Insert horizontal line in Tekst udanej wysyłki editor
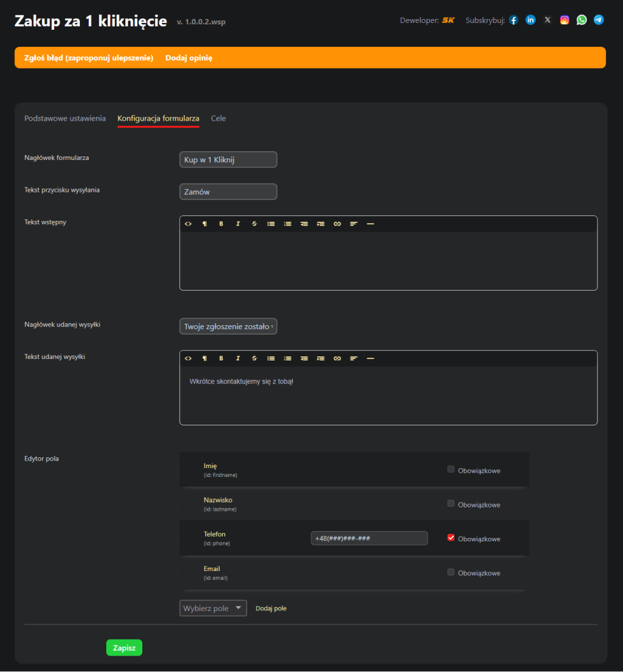The width and height of the screenshot is (623, 672). pyautogui.click(x=370, y=358)
